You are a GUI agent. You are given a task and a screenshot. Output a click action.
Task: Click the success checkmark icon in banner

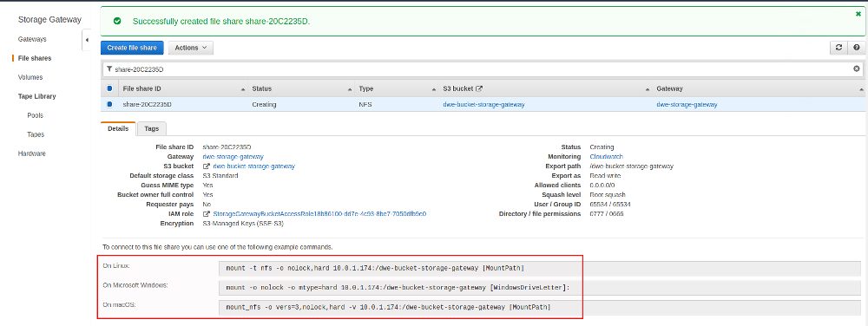tap(117, 21)
